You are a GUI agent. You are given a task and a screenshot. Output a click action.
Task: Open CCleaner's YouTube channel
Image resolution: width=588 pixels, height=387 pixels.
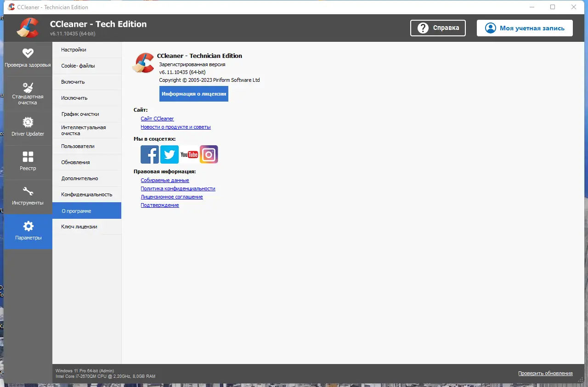tap(189, 154)
